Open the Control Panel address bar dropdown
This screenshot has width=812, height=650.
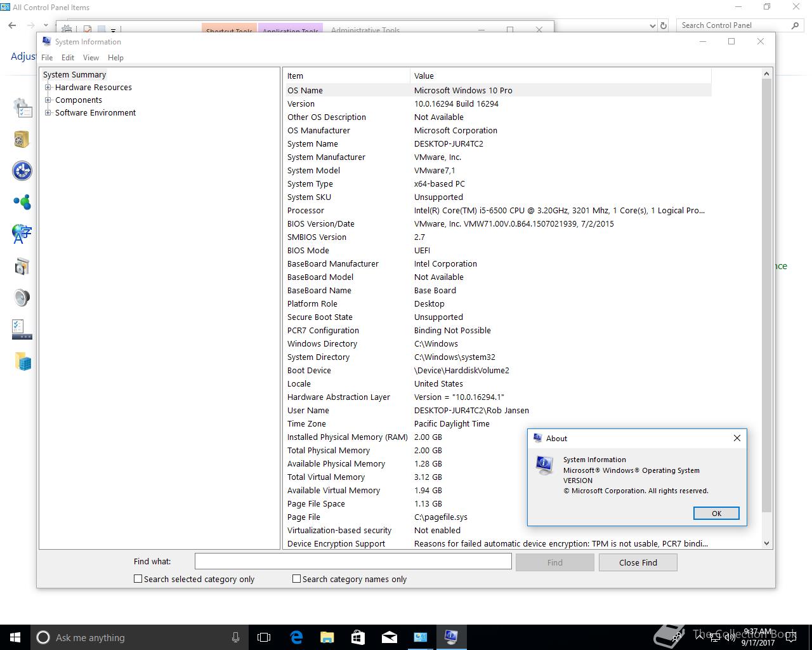pos(653,25)
